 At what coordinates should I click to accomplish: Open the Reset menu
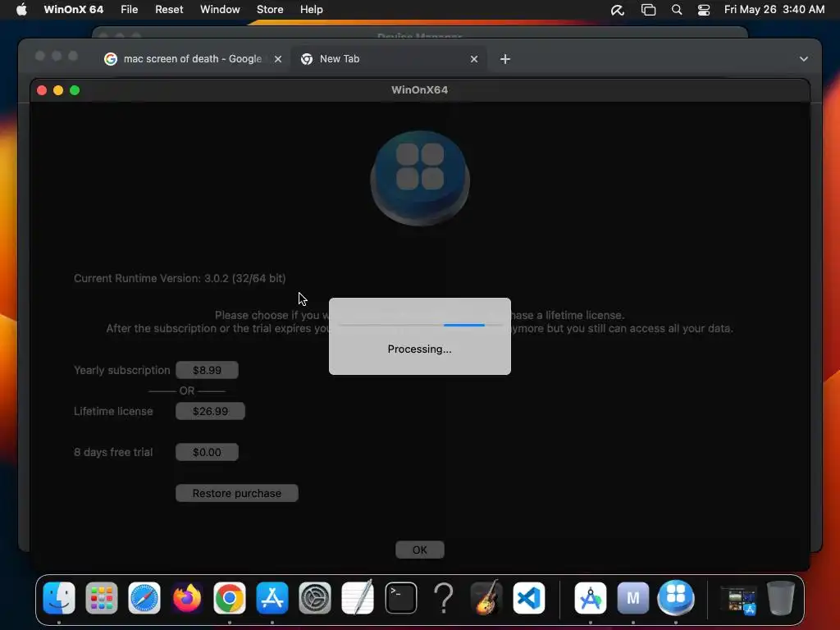point(169,10)
